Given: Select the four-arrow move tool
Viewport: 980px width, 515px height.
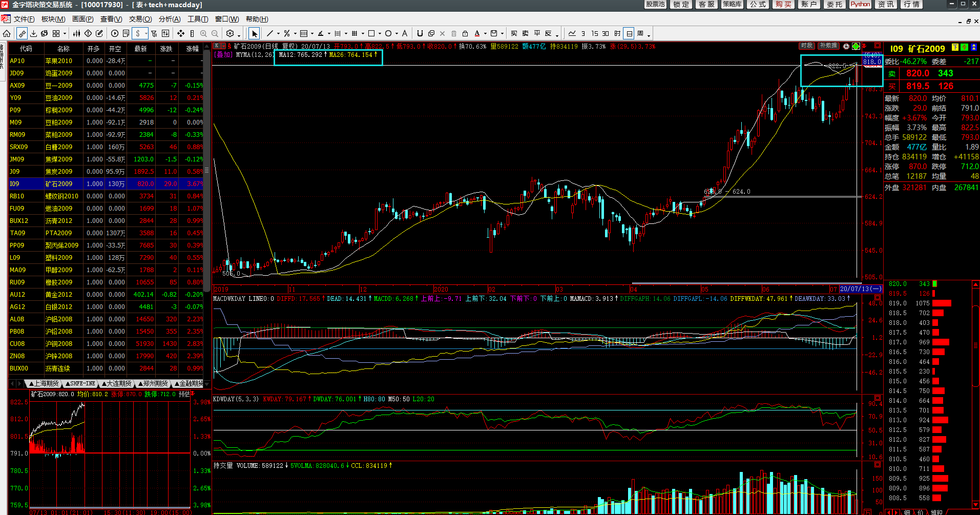Looking at the screenshot, I should (181, 33).
